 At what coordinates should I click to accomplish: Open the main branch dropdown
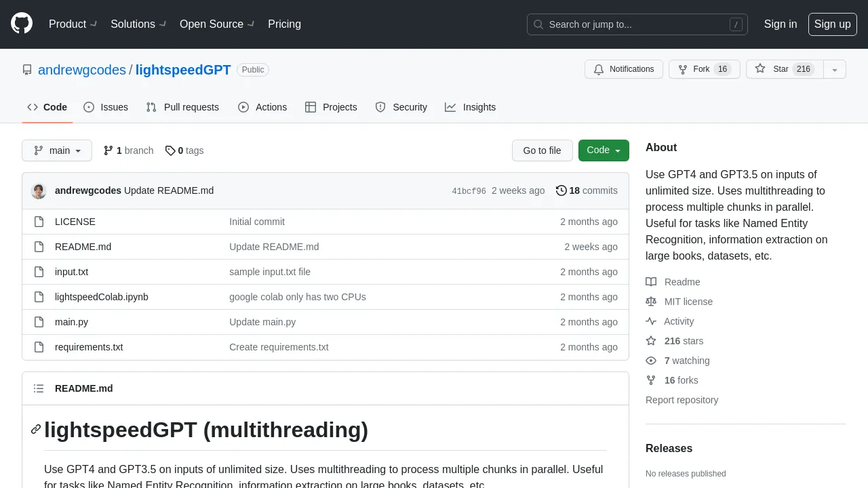pos(57,150)
